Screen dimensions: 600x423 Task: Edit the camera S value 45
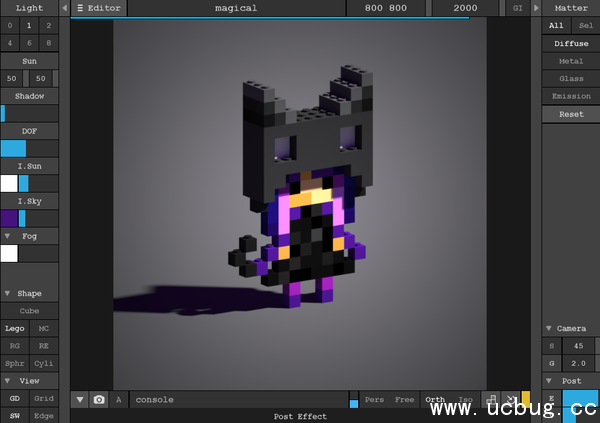579,346
